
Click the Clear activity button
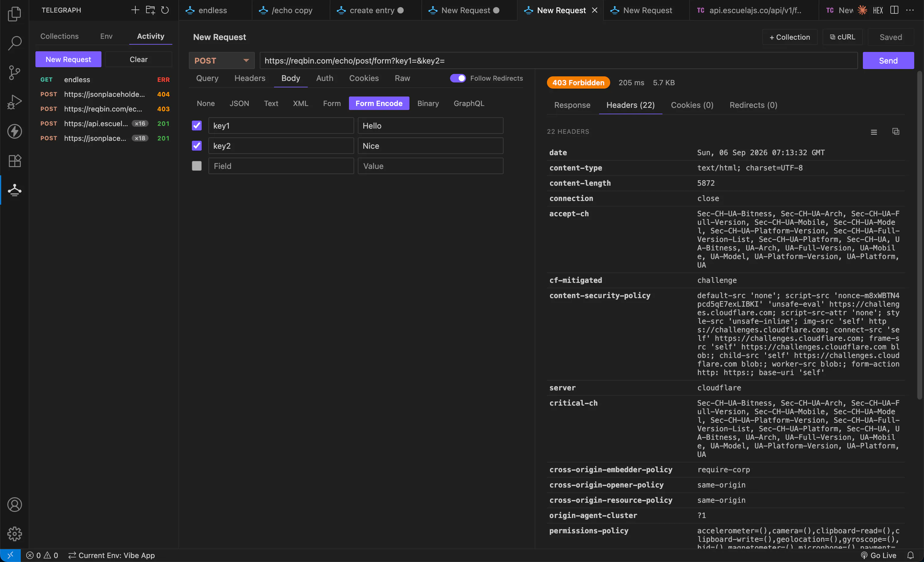tap(138, 59)
